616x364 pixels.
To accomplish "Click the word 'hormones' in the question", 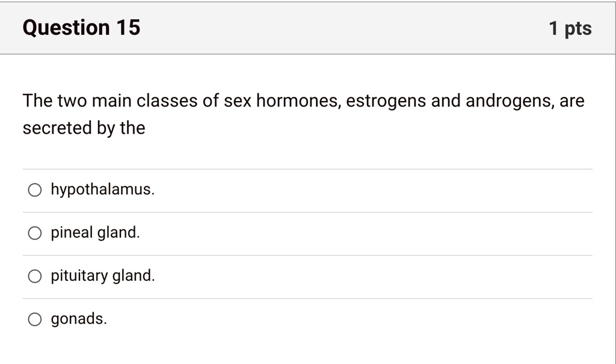I will [x=298, y=100].
